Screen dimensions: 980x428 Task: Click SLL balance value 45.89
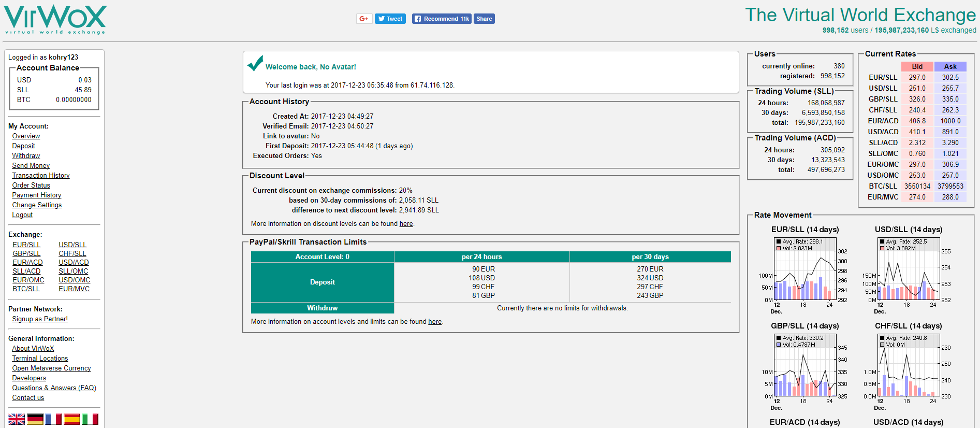(83, 90)
